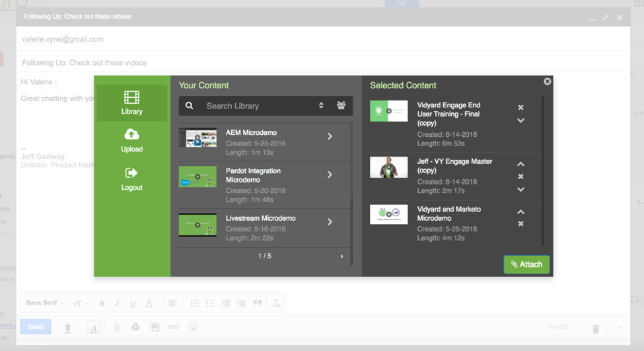Move Vidyard Engage End User Training down
Screen dimensions: 644x351
(520, 121)
